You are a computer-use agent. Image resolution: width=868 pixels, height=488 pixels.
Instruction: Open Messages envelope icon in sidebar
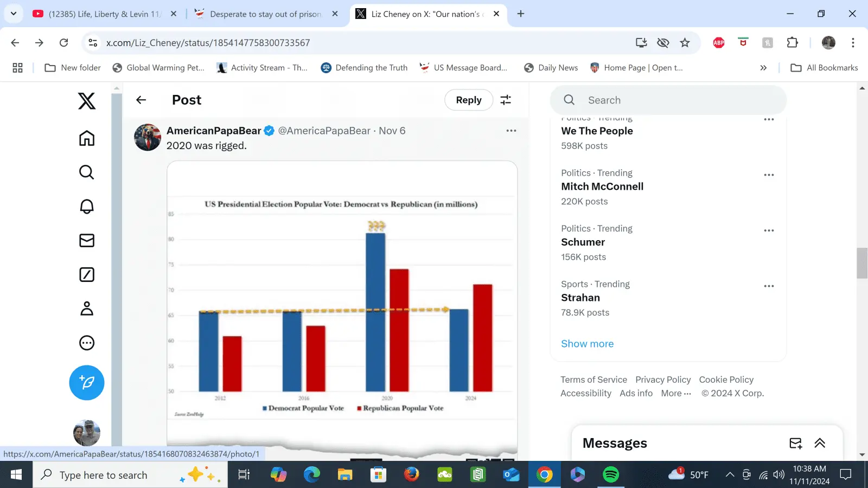pos(87,240)
